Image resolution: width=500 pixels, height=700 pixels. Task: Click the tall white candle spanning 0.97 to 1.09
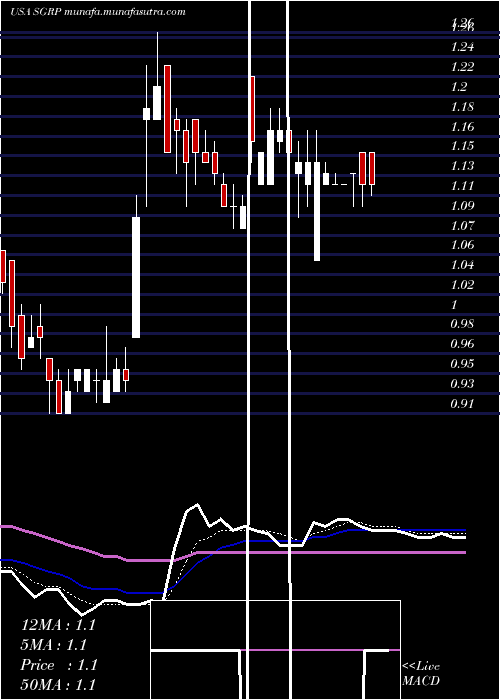coord(136,277)
